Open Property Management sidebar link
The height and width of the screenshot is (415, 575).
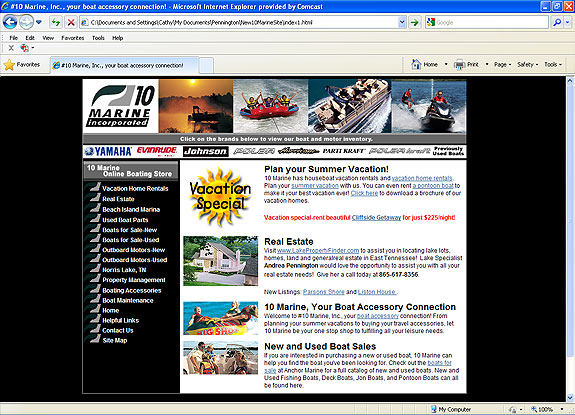[134, 280]
